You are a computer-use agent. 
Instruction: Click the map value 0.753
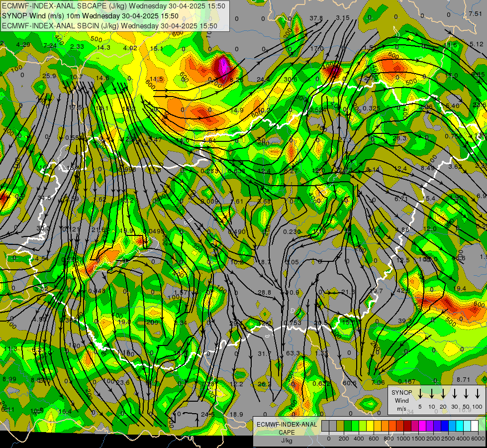pos(292,323)
